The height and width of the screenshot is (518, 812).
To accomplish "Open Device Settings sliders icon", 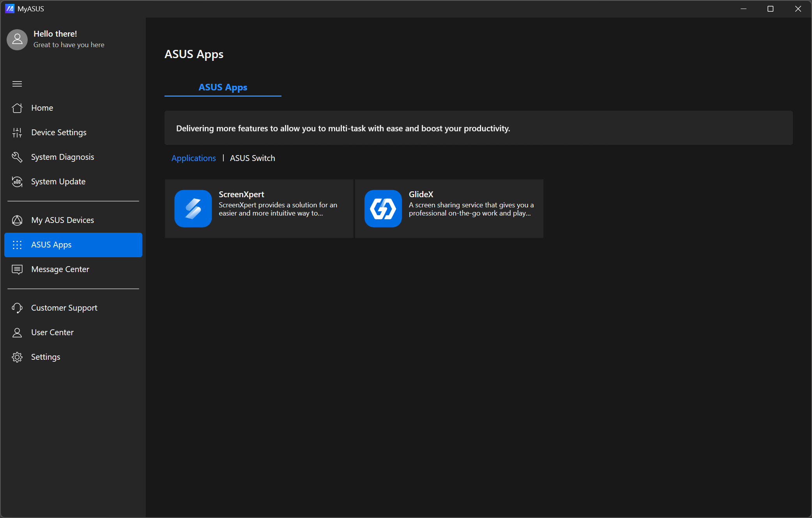I will point(17,133).
